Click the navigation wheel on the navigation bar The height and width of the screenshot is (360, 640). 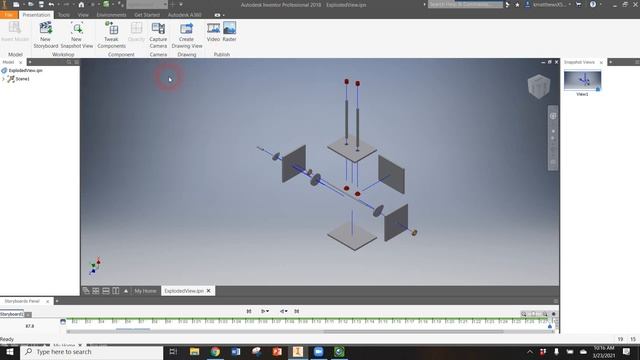(553, 116)
